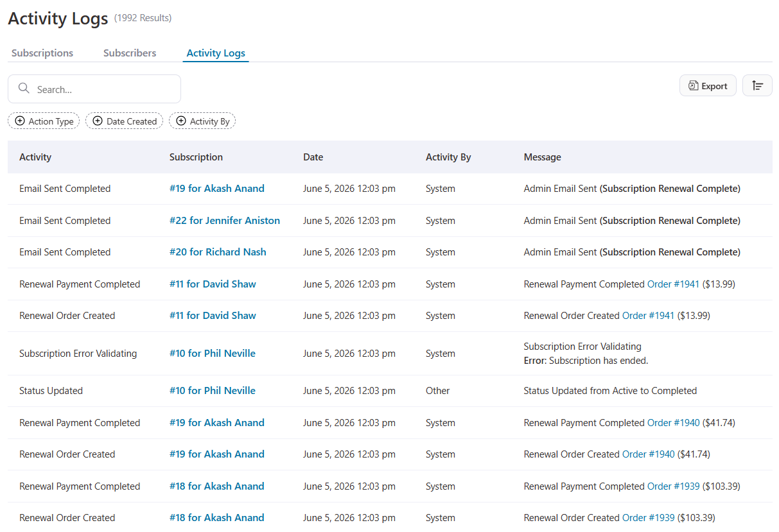Click the Activity By column header
Image resolution: width=779 pixels, height=532 pixels.
coord(448,157)
